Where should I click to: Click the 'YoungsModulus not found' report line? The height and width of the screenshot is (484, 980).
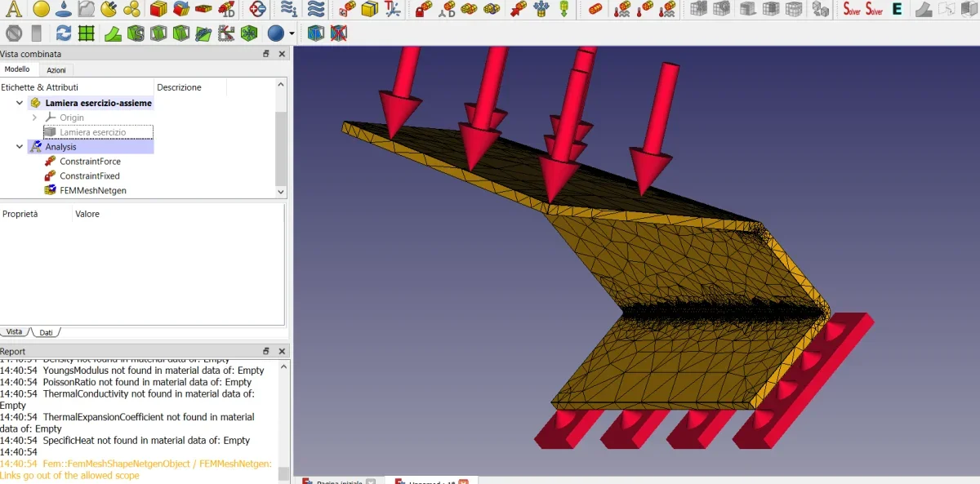click(131, 371)
